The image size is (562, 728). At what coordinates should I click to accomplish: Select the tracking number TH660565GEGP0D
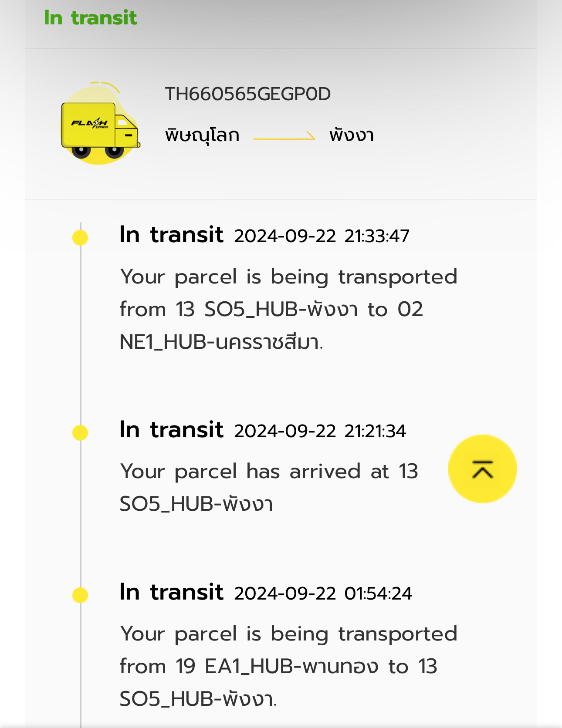click(248, 94)
